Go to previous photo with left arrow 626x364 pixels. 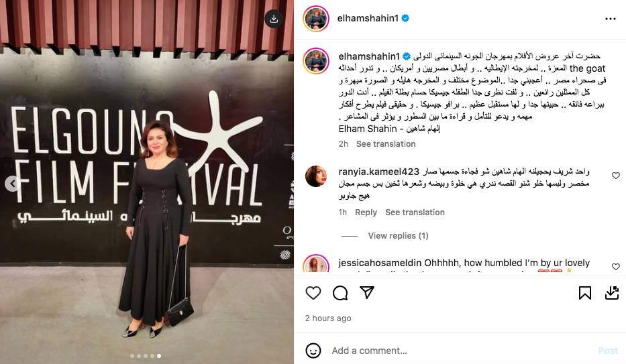pyautogui.click(x=13, y=184)
